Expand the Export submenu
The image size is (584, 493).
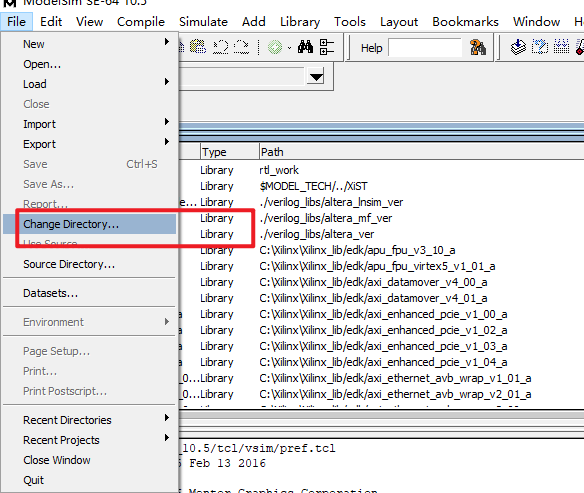click(x=89, y=144)
